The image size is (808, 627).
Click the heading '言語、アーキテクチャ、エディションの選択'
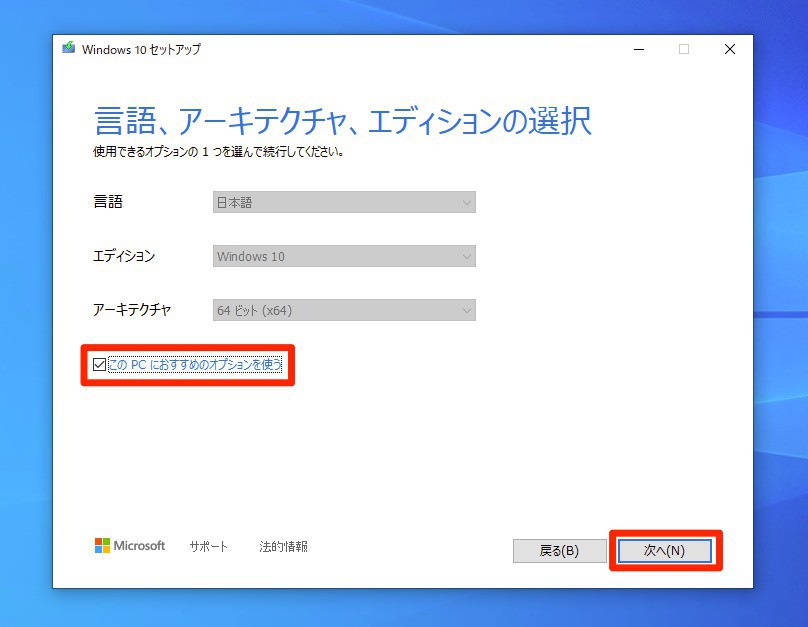pyautogui.click(x=343, y=121)
